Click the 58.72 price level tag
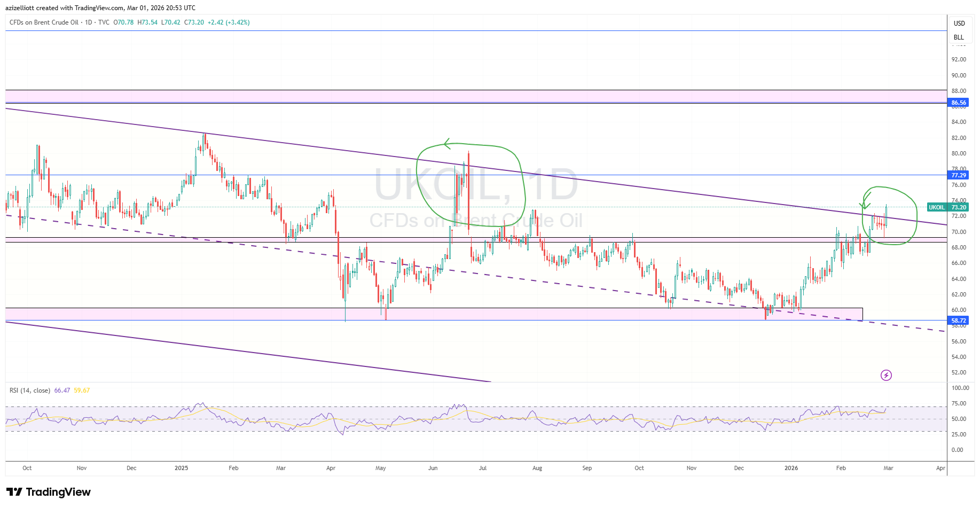 (x=959, y=321)
